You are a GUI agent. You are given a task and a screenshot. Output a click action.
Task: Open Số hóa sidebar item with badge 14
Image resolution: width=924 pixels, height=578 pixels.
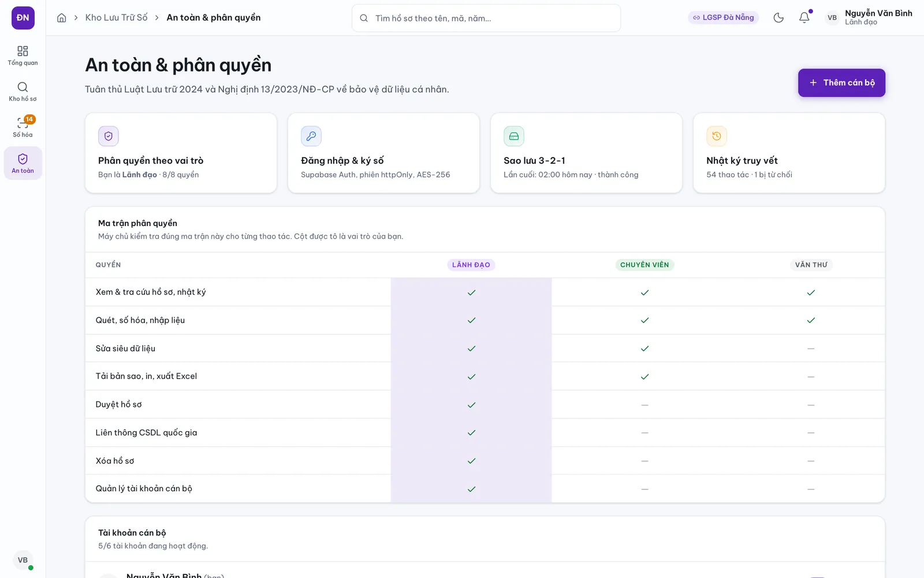tap(23, 127)
